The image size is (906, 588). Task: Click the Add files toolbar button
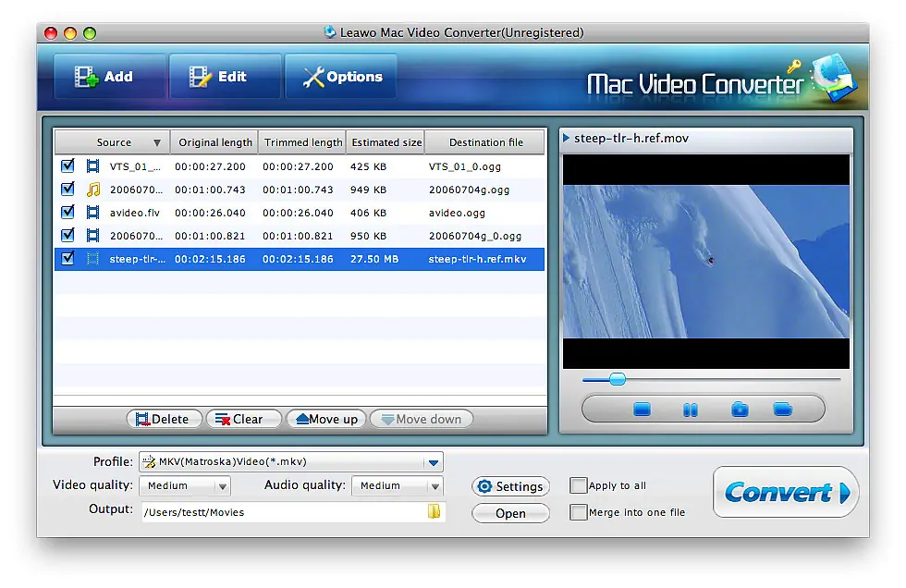pyautogui.click(x=110, y=76)
